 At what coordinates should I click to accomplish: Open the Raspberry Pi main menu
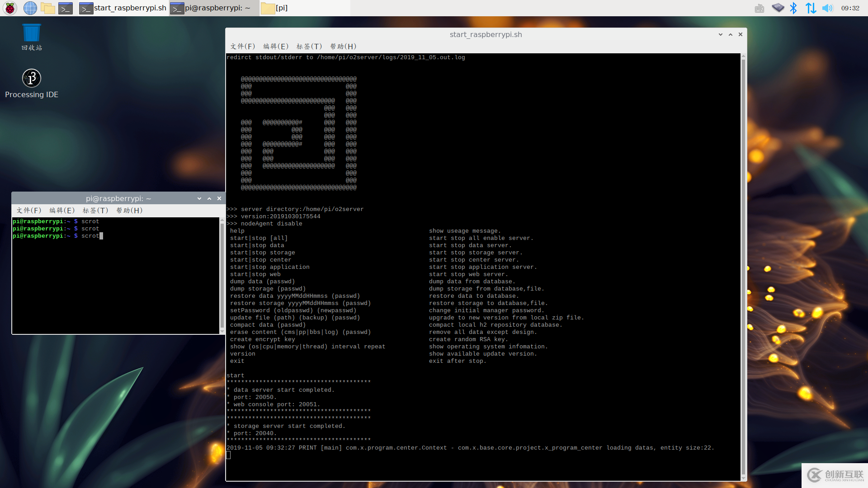pyautogui.click(x=10, y=8)
